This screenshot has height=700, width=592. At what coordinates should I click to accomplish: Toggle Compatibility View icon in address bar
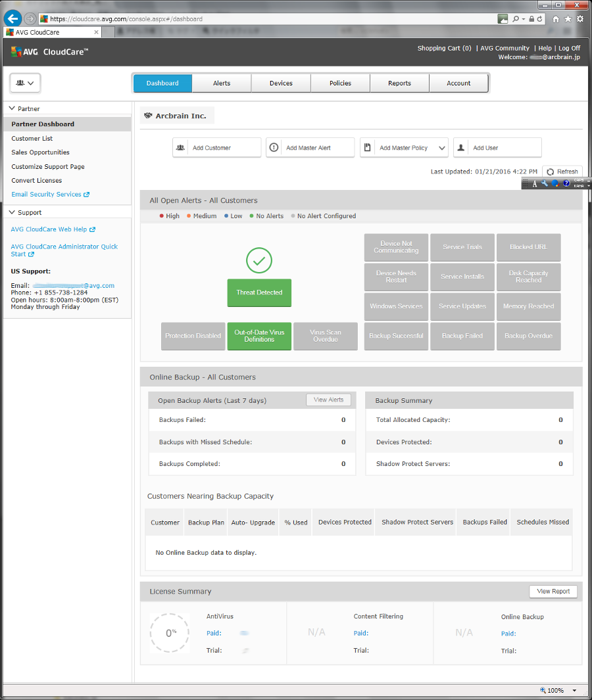pyautogui.click(x=503, y=19)
